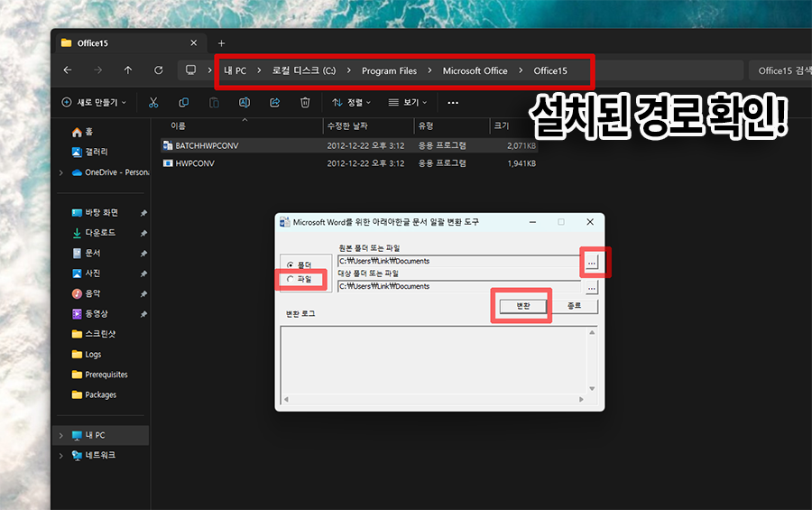Screen dimensions: 812x510
Task: Browse for the target folder with ... button
Action: pyautogui.click(x=591, y=287)
